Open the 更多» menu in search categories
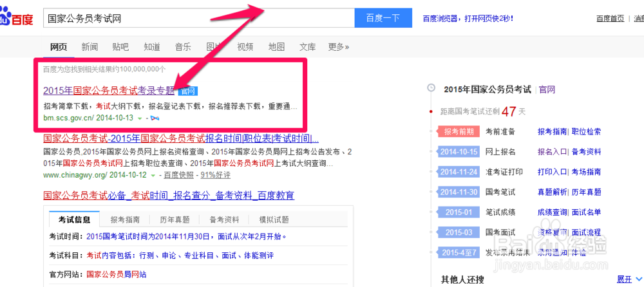Image resolution: width=644 pixels, height=287 pixels. click(339, 47)
